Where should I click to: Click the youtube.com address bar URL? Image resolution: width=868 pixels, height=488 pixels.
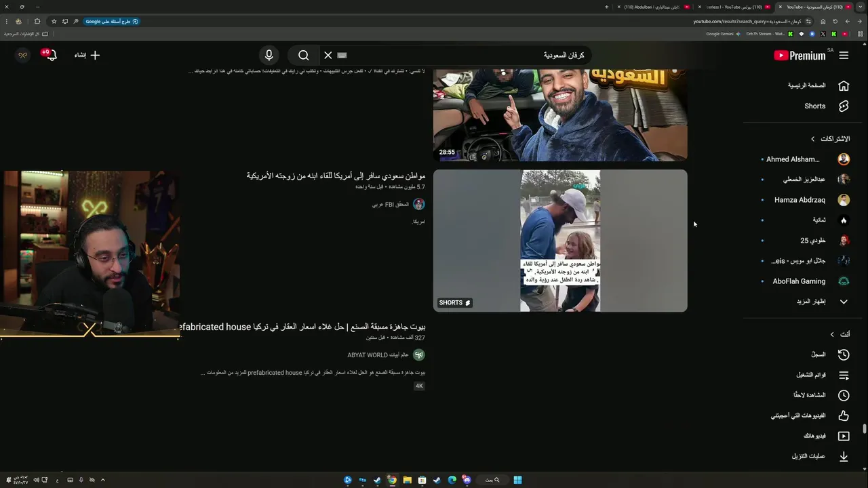tap(747, 22)
